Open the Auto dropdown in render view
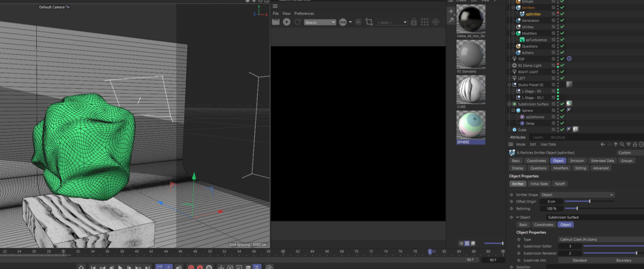 392,22
